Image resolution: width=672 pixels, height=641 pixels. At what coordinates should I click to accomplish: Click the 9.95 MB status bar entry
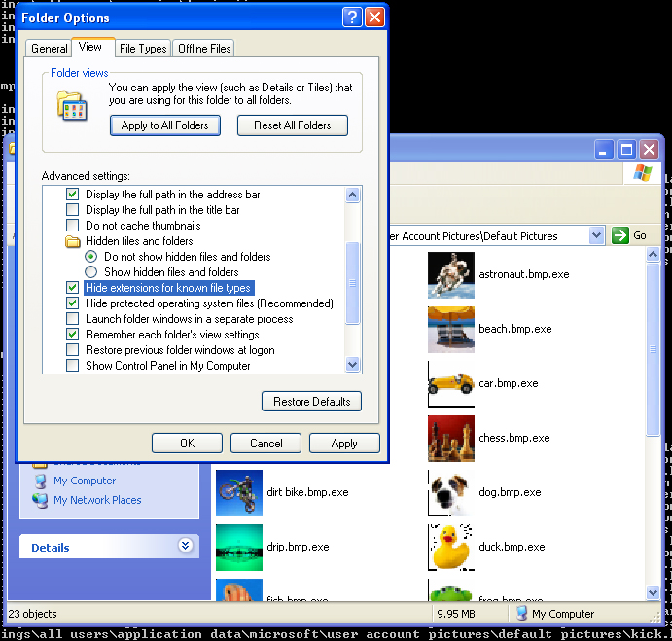(456, 614)
